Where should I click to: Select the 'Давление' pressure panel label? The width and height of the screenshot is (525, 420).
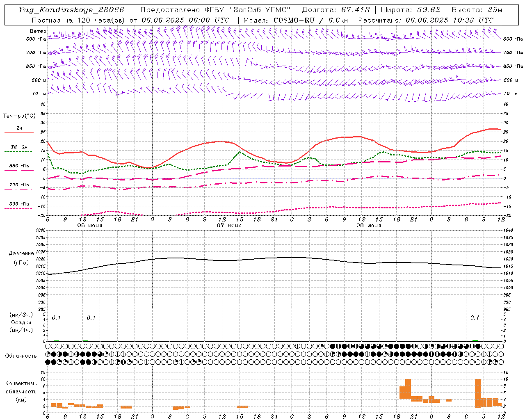(21, 253)
